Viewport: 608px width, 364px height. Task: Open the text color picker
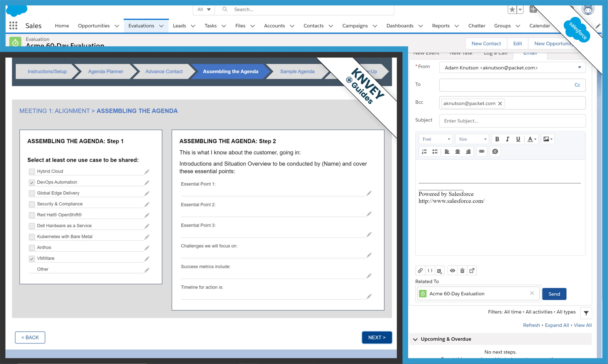point(532,139)
